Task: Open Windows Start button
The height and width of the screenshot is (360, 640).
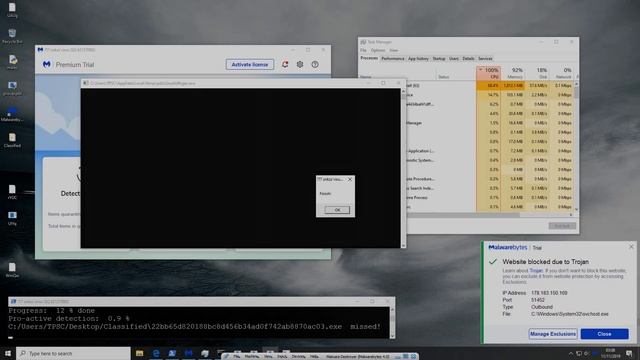Action: click(x=8, y=353)
